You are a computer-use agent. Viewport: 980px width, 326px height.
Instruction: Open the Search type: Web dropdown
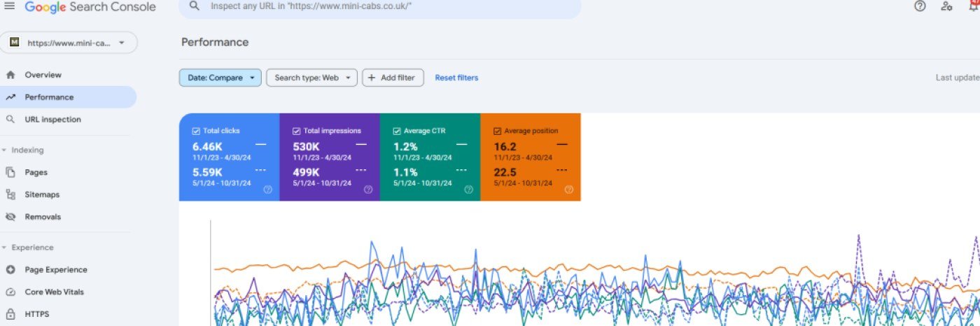[x=312, y=78]
